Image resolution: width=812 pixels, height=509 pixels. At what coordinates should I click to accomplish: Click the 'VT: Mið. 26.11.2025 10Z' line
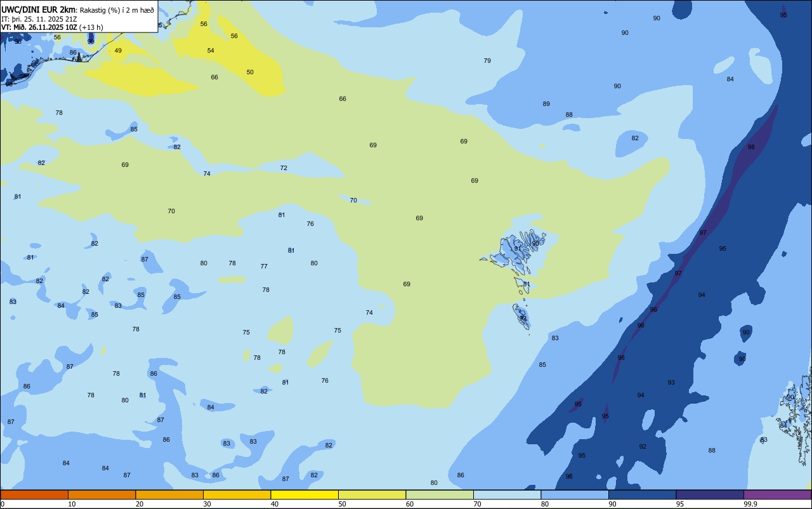[39, 27]
